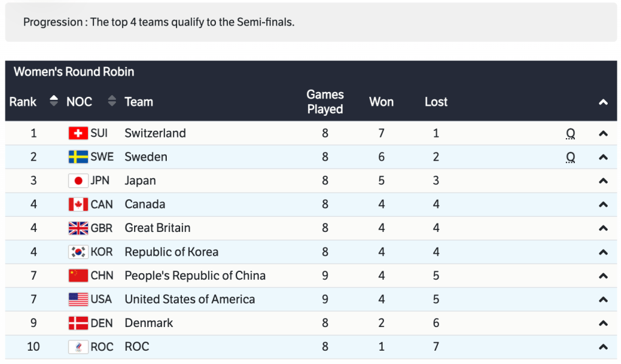Click the Sweden flag icon
The height and width of the screenshot is (364, 621).
click(x=78, y=157)
